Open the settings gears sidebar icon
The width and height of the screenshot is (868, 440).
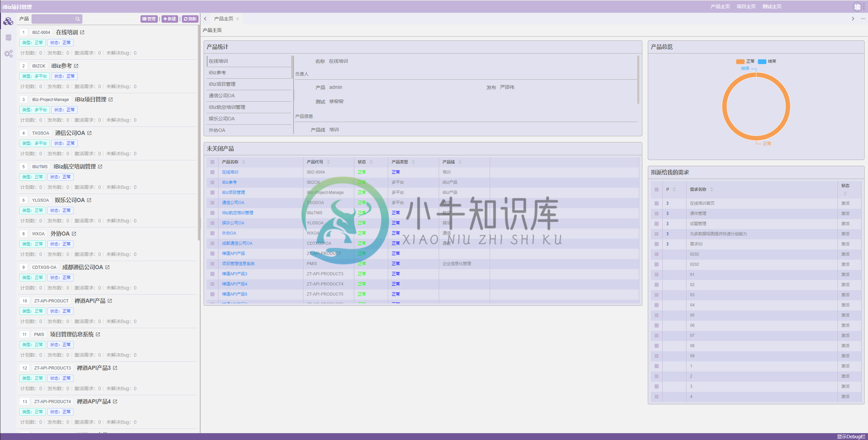[8, 54]
